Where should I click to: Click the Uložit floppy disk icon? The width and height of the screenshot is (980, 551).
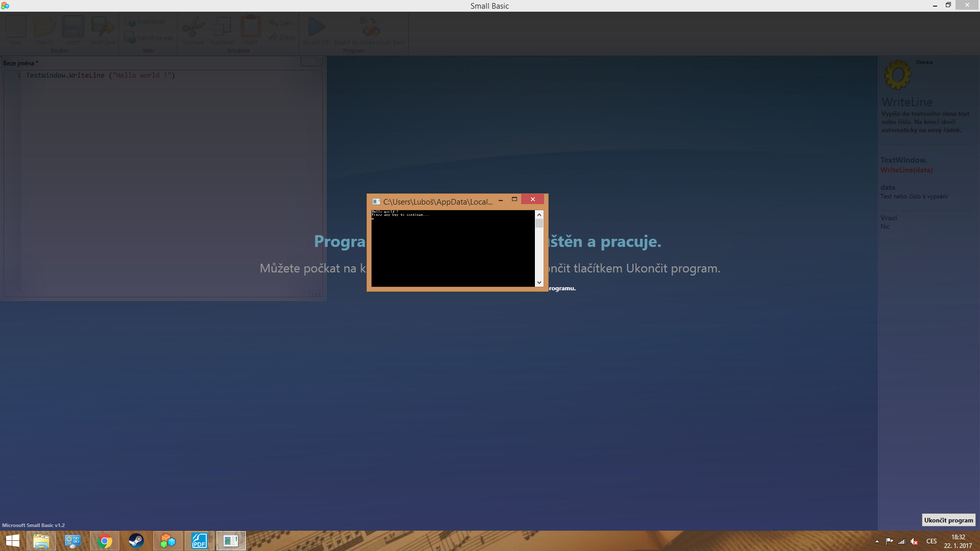[73, 27]
